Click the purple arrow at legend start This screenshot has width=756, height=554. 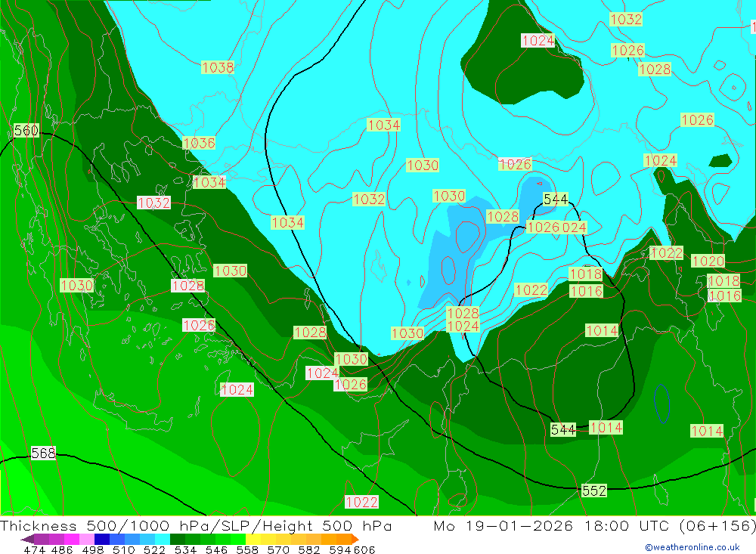27,539
